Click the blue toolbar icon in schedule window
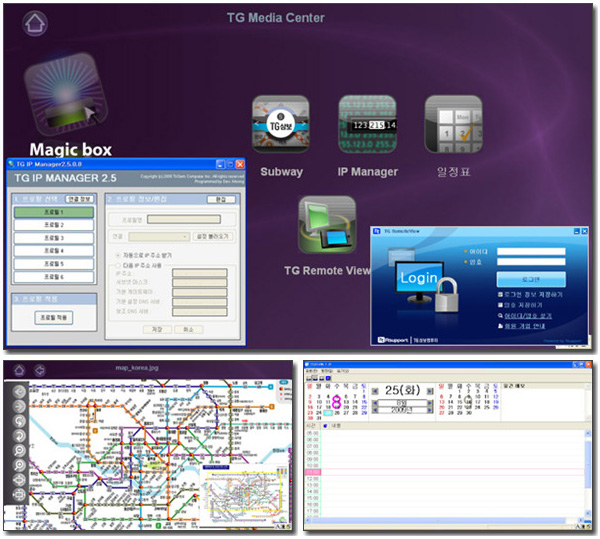The height and width of the screenshot is (539, 600). point(328,378)
